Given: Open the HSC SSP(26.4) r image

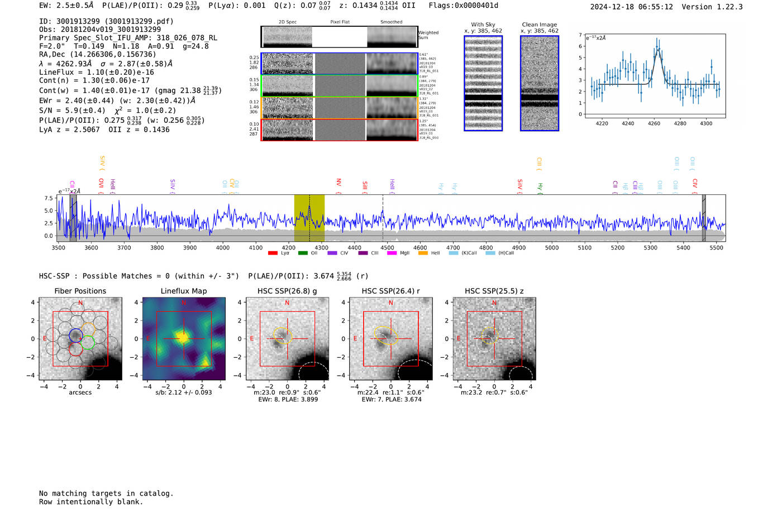Looking at the screenshot, I should click(390, 339).
